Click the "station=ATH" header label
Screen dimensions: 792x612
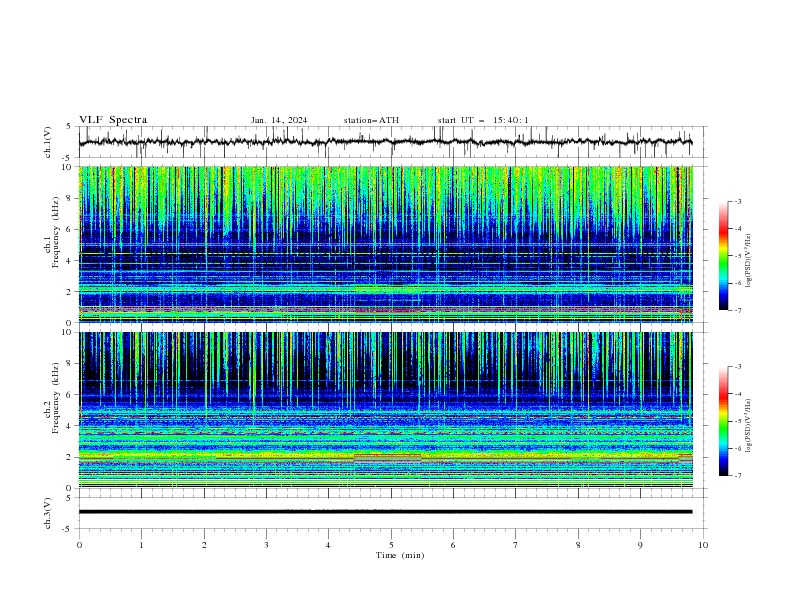point(371,120)
